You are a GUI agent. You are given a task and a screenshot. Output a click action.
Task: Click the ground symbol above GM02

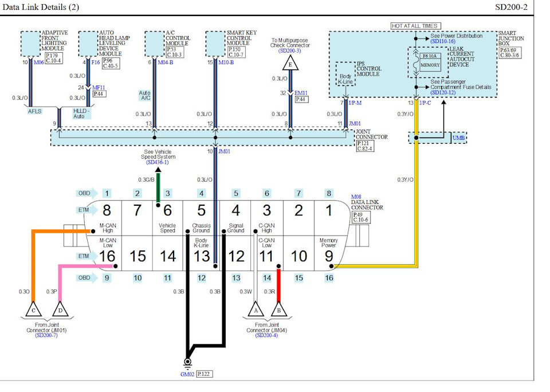click(188, 363)
